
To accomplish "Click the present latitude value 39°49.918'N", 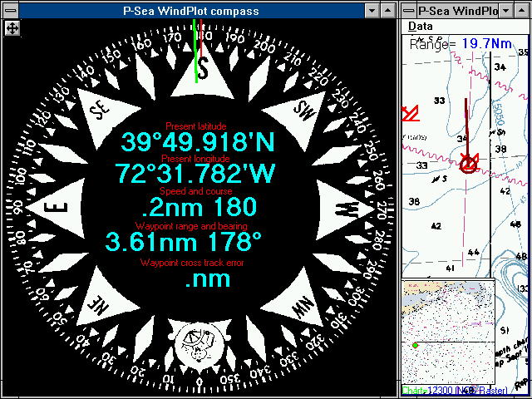I will tap(197, 142).
